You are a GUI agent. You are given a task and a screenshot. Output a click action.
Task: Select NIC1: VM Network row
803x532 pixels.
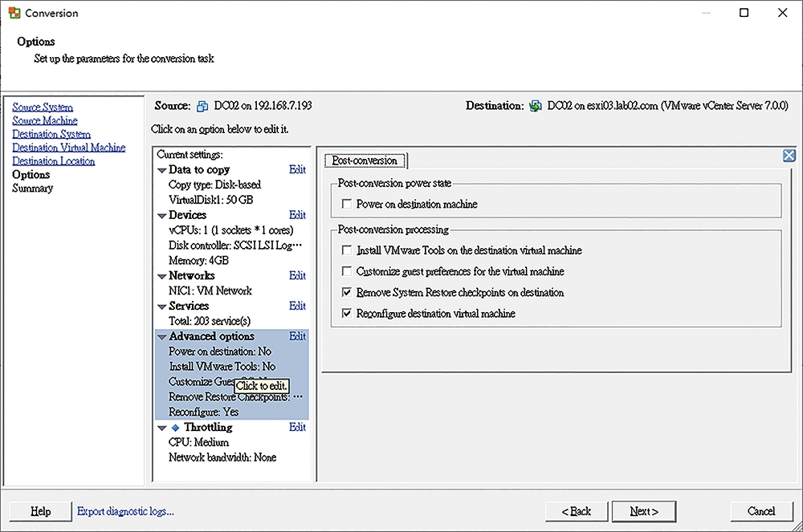click(210, 290)
